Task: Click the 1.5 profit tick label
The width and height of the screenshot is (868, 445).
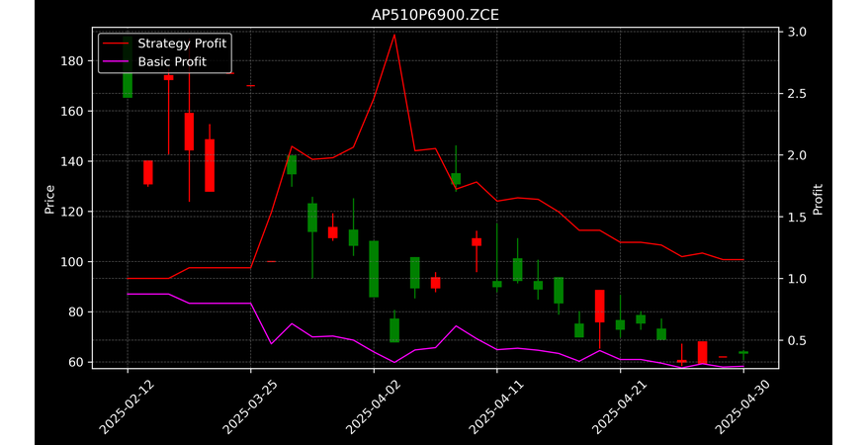Action: click(797, 217)
